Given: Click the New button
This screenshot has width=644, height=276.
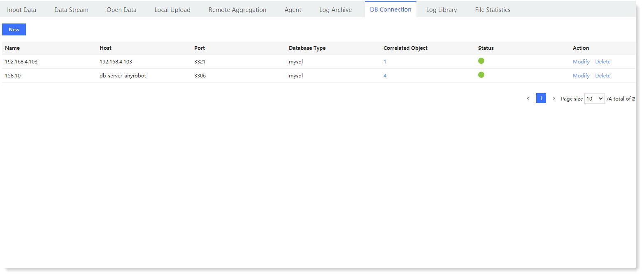Looking at the screenshot, I should coord(14,29).
